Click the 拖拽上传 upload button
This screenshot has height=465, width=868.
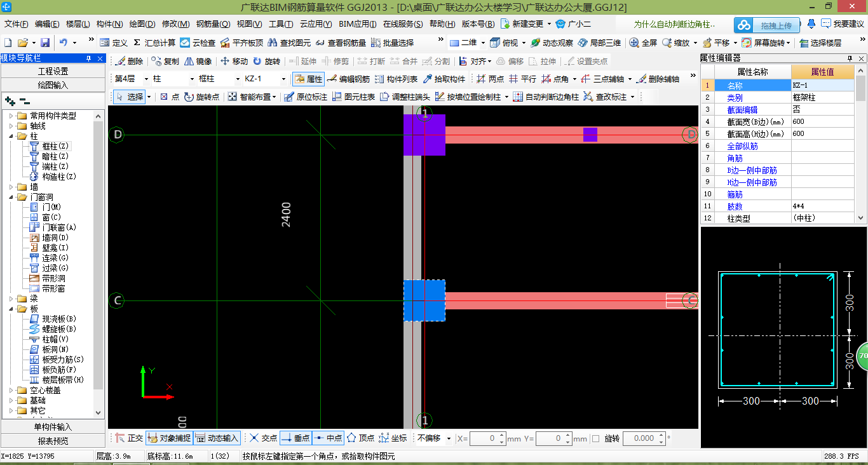[767, 25]
